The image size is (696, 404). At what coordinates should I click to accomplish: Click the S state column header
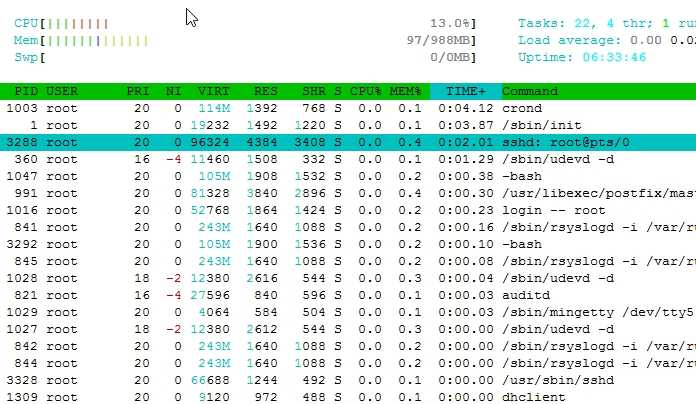pyautogui.click(x=338, y=91)
